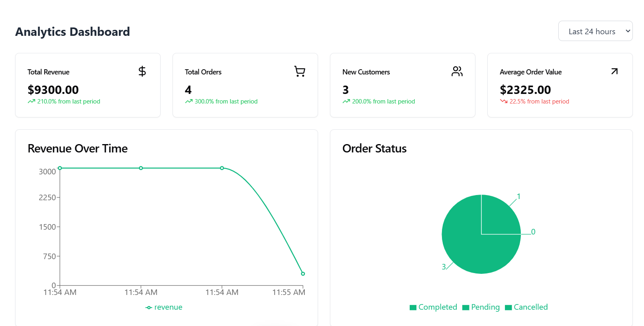
Task: Click the shopping cart icon on Total Orders
Action: click(300, 71)
